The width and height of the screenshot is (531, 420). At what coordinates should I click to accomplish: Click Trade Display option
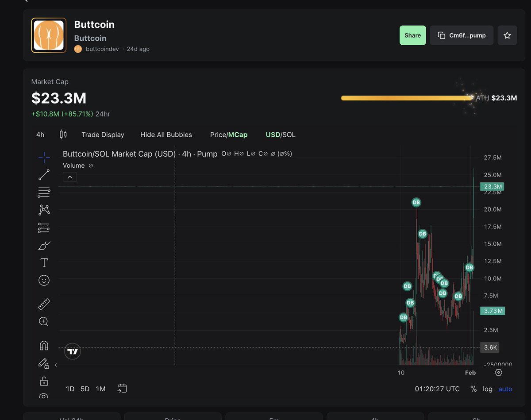pos(103,135)
